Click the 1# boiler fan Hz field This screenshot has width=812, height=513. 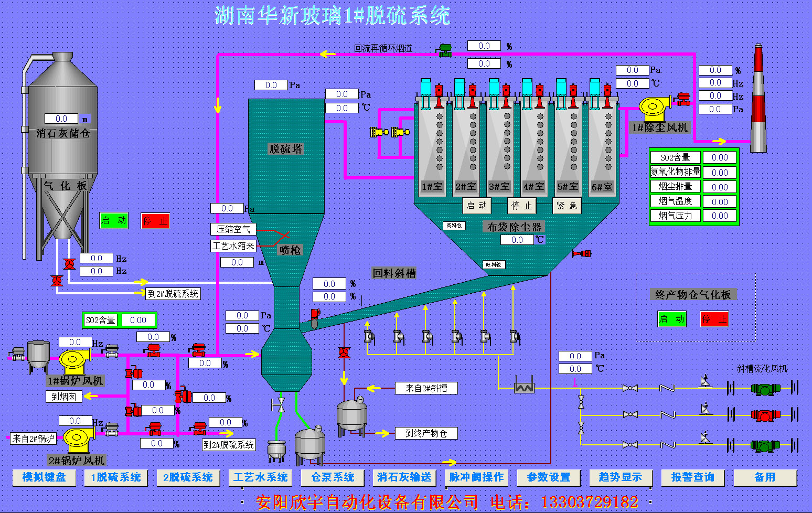pyautogui.click(x=75, y=342)
